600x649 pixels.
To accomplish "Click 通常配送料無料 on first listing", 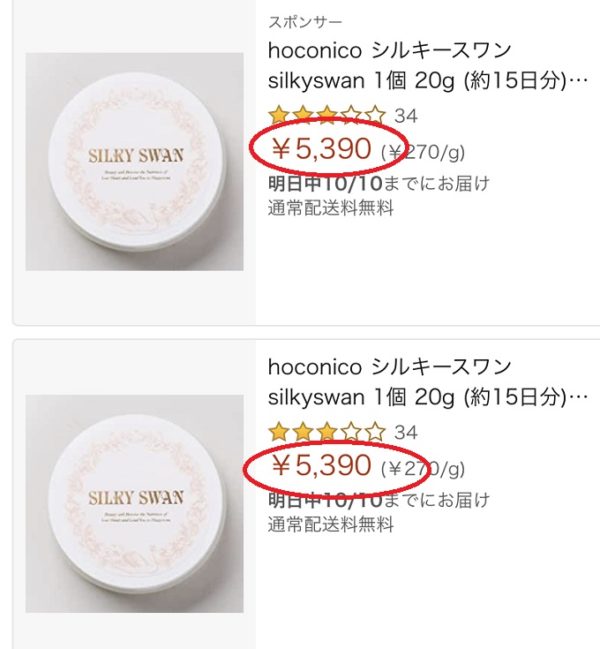I will [x=331, y=207].
